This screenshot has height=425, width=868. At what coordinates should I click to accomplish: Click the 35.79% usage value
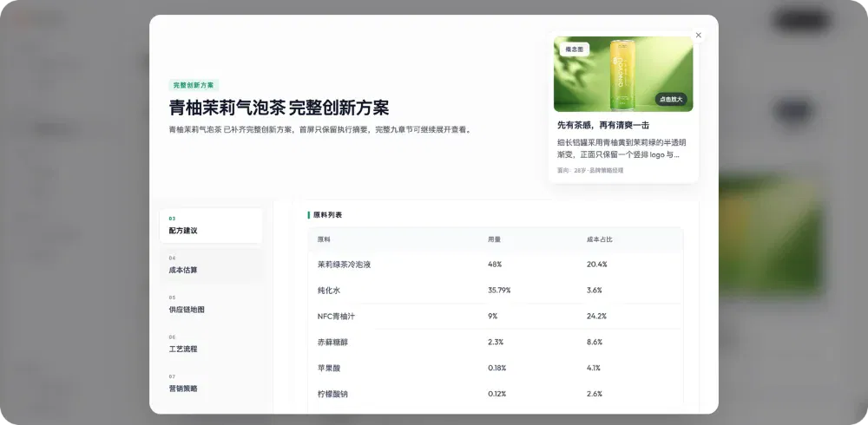click(499, 291)
